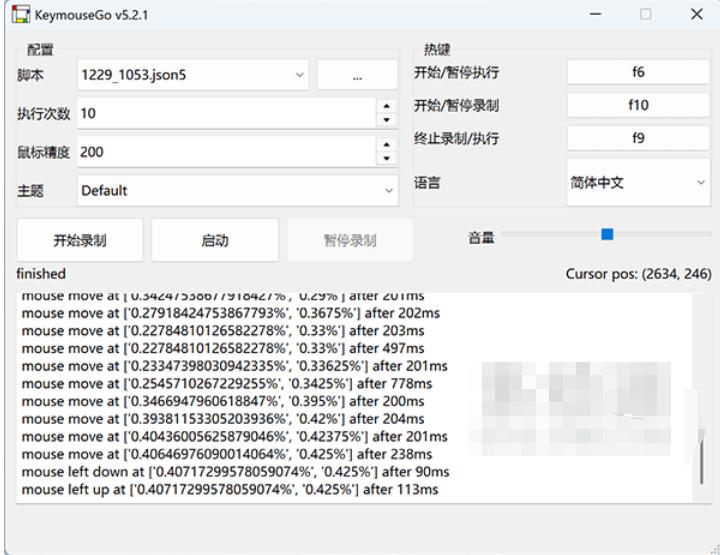Image resolution: width=720 pixels, height=555 pixels.
Task: Increase the execution count 10 with up arrow
Action: click(387, 106)
